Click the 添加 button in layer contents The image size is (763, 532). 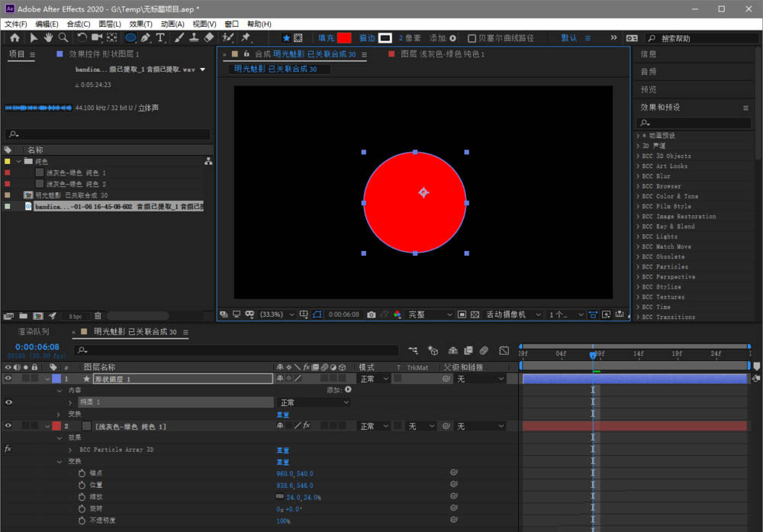(x=348, y=389)
